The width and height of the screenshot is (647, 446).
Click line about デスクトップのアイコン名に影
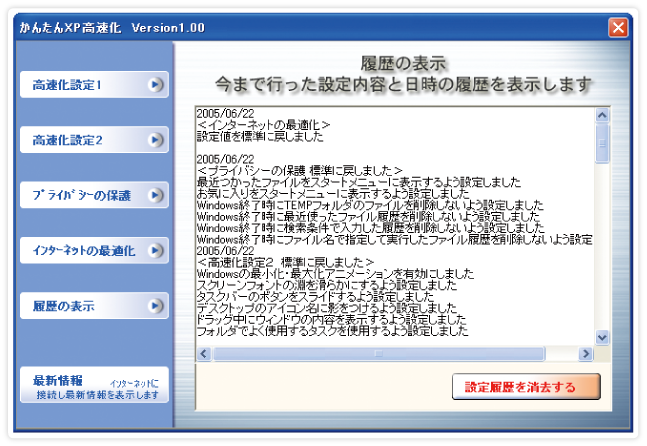tap(327, 308)
